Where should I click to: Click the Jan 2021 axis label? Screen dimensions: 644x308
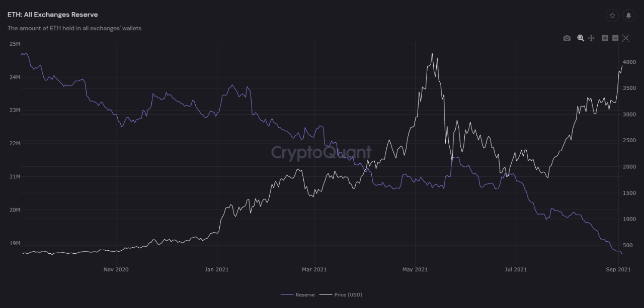coord(216,269)
